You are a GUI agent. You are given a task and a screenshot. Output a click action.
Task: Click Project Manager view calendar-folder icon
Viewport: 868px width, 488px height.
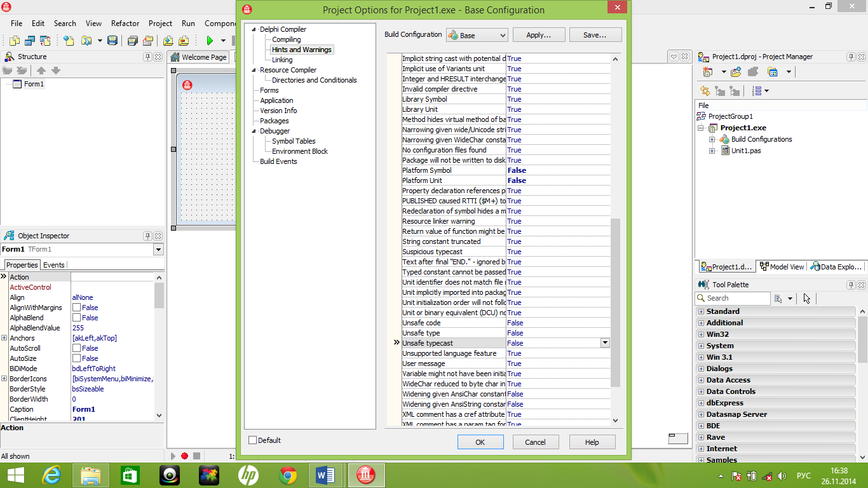[x=773, y=72]
